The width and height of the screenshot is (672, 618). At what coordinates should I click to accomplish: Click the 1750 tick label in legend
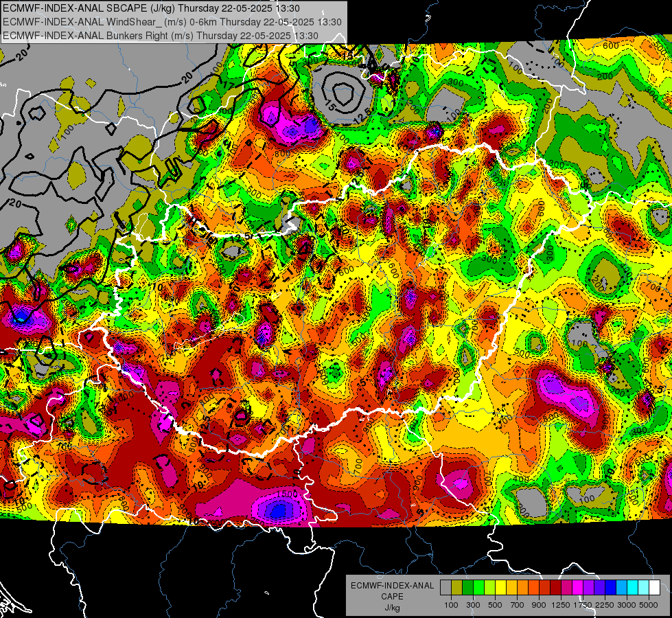[x=583, y=605]
